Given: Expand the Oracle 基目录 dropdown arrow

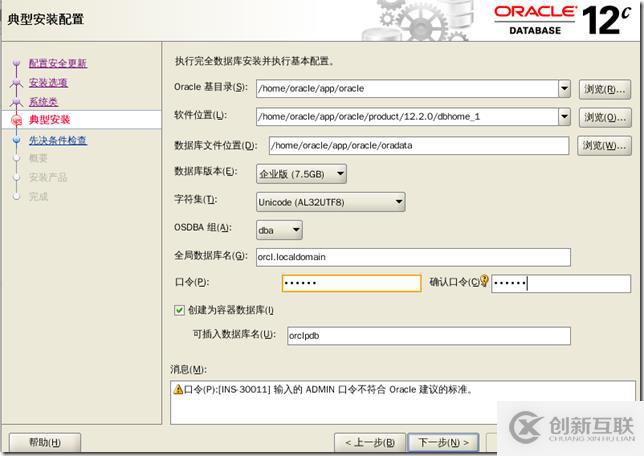Looking at the screenshot, I should [x=564, y=89].
